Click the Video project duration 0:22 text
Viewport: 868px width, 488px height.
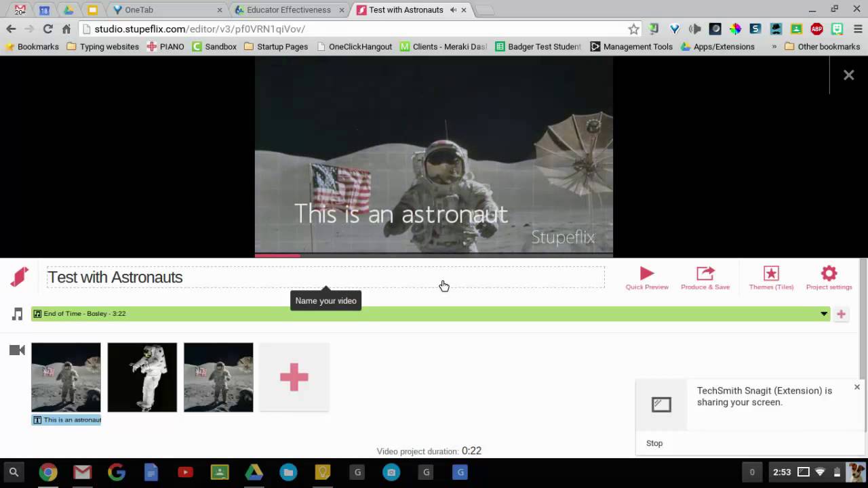point(429,451)
